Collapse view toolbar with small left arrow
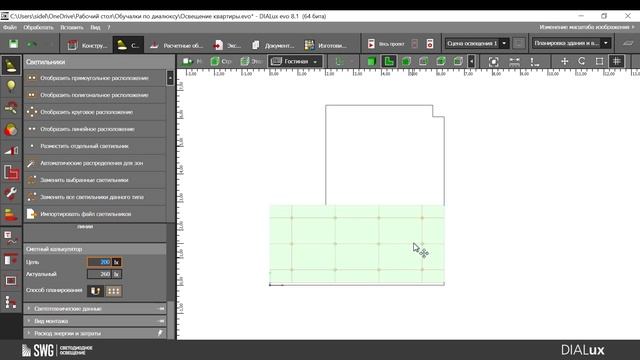This screenshot has width=640, height=360. coord(471,62)
